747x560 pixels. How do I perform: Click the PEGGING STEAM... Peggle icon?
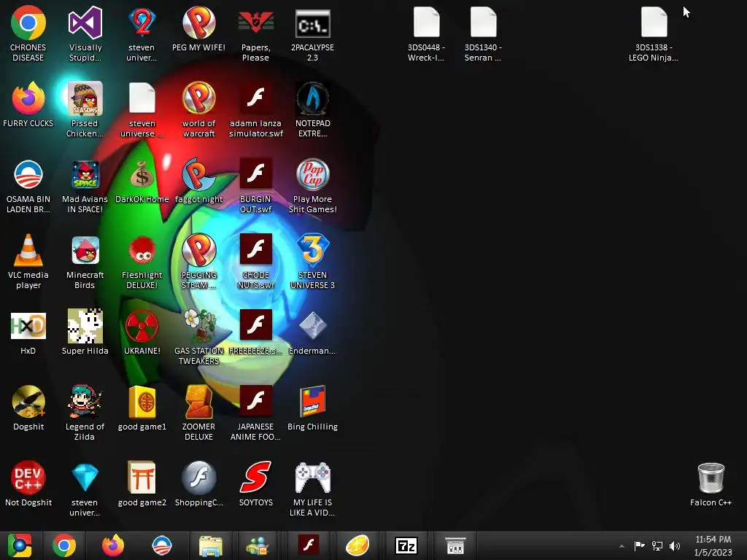(x=198, y=262)
